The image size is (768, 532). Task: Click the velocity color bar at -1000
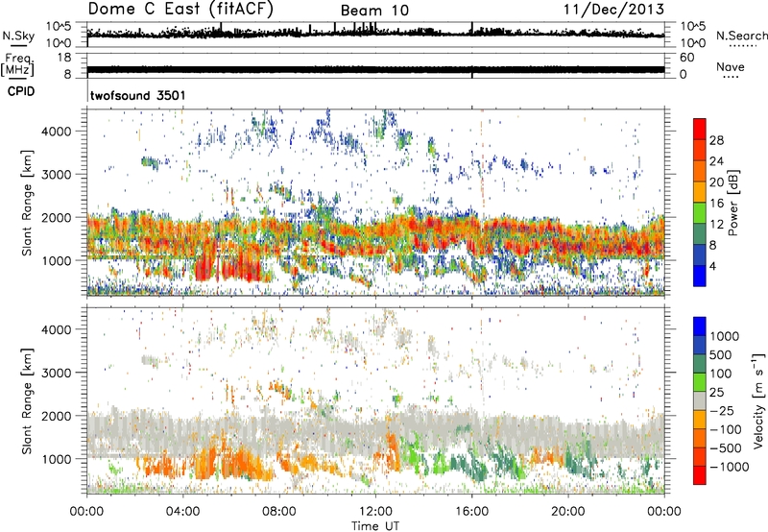700,467
